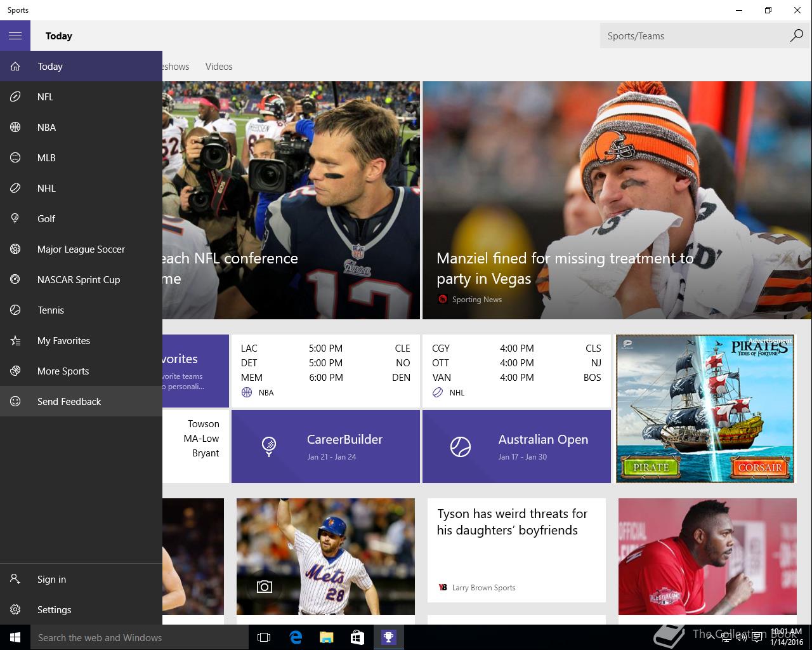Viewport: 812px width, 650px height.
Task: Open Tennis from the navigation menu
Action: tap(81, 310)
